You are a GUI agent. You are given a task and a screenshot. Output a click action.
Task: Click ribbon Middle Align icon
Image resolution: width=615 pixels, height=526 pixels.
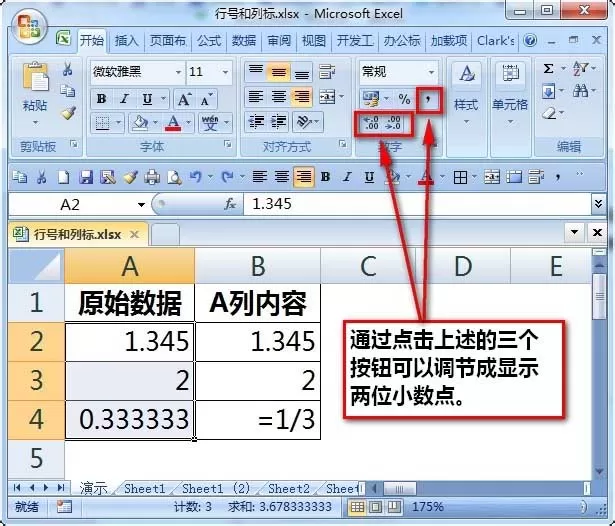click(x=278, y=71)
